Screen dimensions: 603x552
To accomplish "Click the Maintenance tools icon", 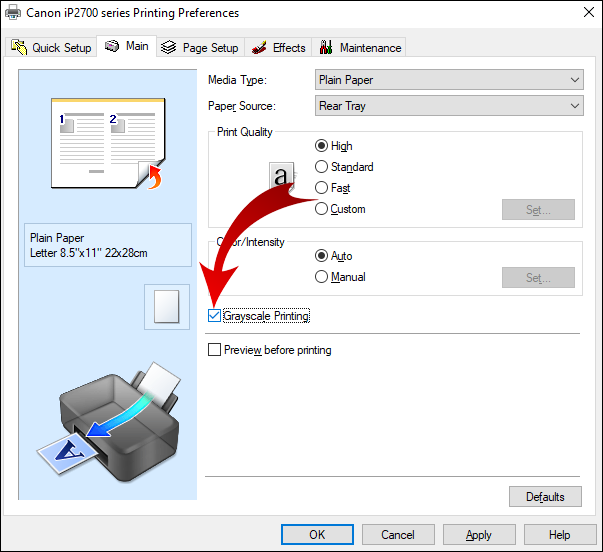I will pyautogui.click(x=326, y=47).
